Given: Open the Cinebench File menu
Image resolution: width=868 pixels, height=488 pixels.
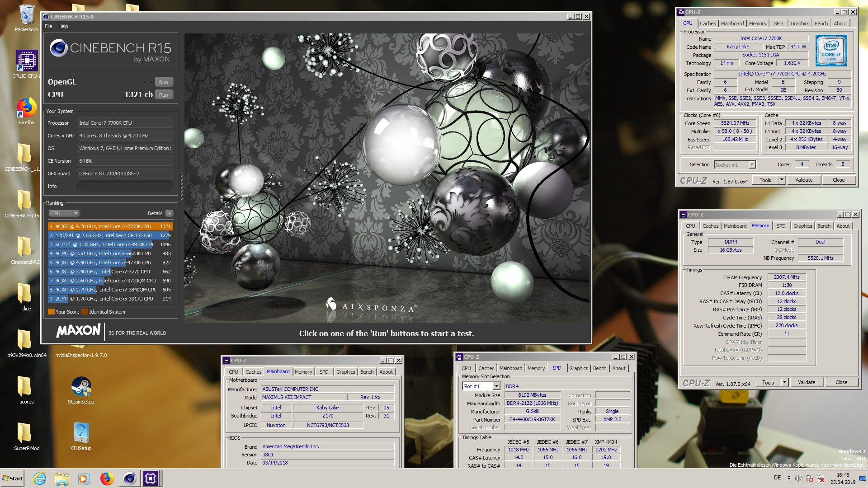Looking at the screenshot, I should point(48,26).
